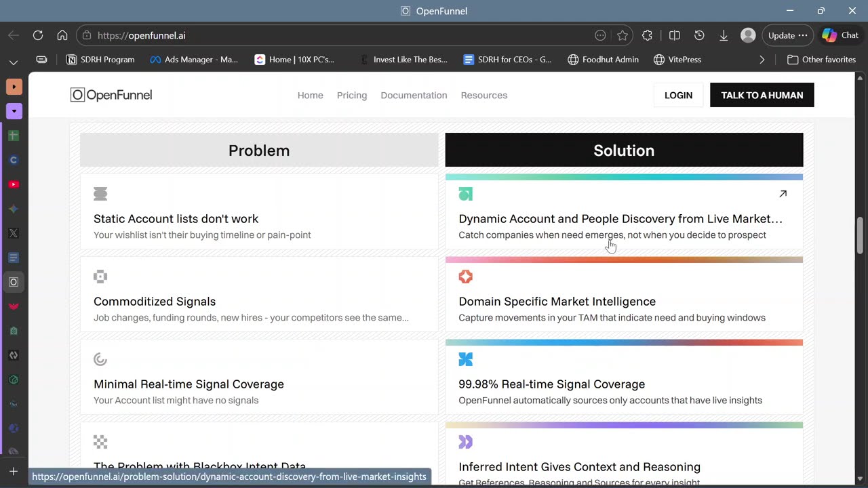Click TALK TO A HUMAN button
This screenshot has width=868, height=488.
762,96
